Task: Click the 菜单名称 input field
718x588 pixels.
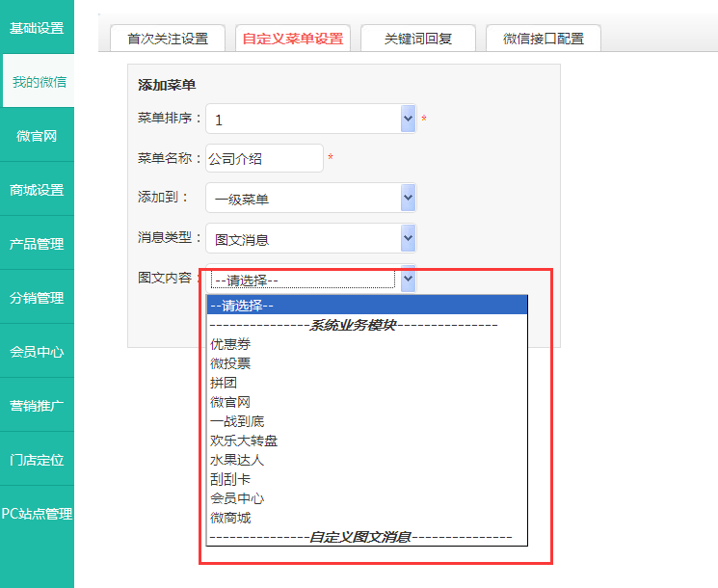Action: pos(264,158)
